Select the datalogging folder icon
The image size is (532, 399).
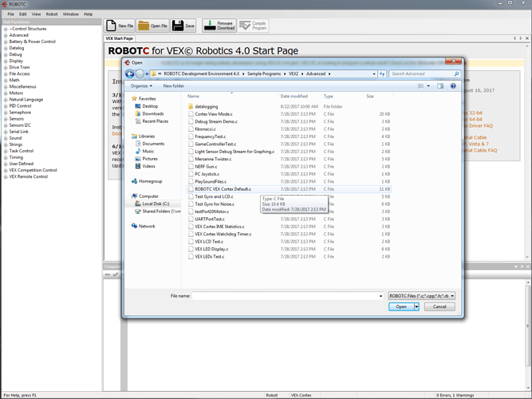point(191,107)
